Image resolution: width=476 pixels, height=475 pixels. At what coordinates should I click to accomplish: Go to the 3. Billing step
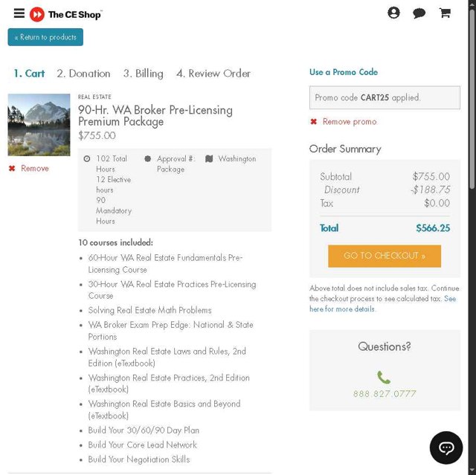point(143,74)
